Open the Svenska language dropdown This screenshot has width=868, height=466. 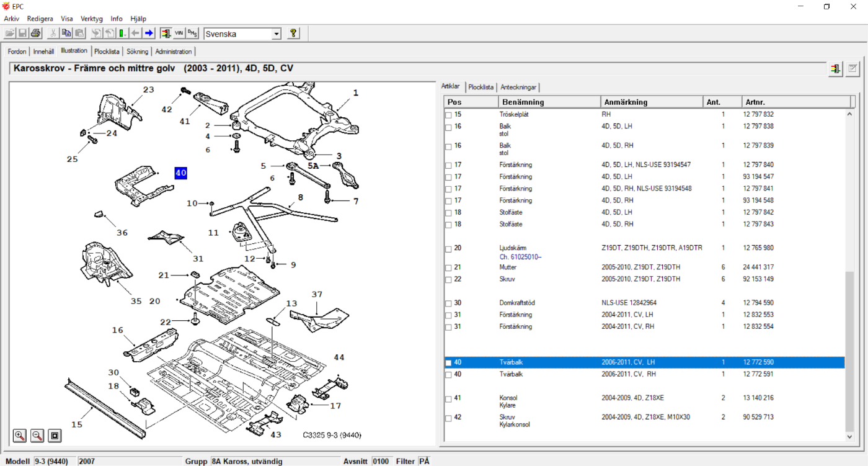pyautogui.click(x=277, y=34)
